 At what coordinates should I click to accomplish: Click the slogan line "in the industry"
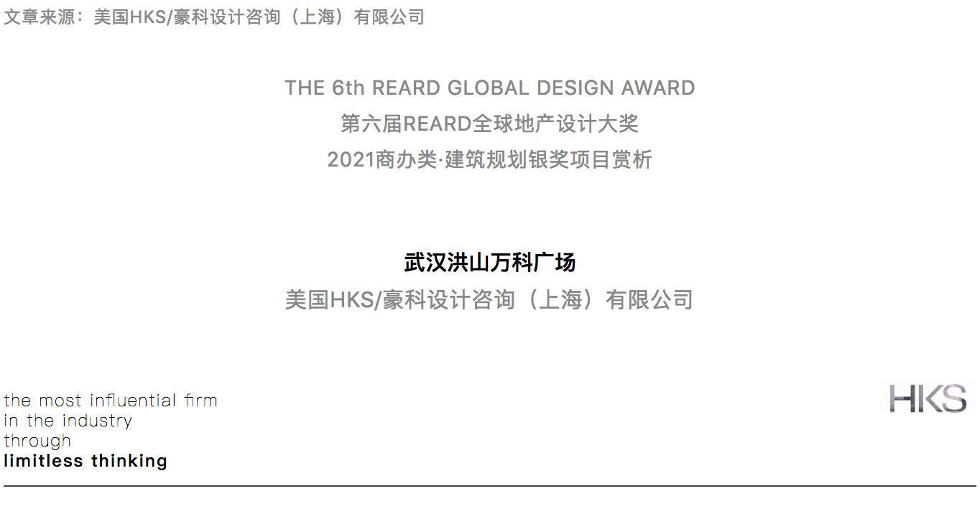coord(68,420)
